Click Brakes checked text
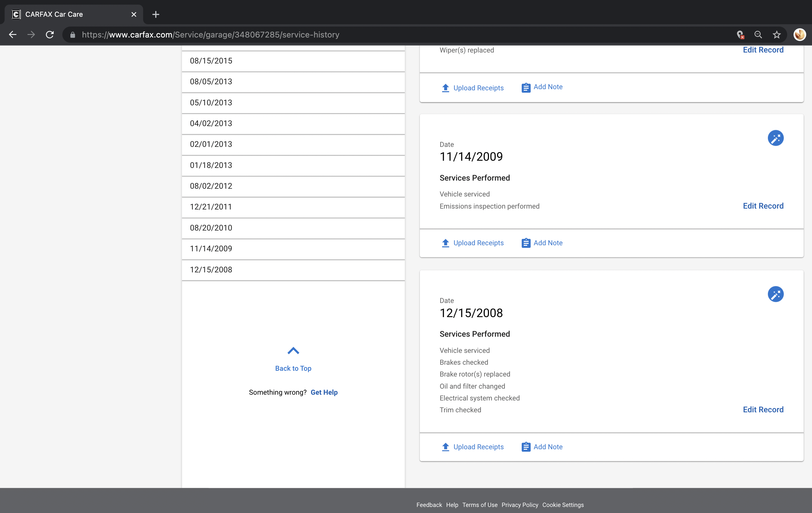Screen dimensions: 812x513 [x=464, y=363]
